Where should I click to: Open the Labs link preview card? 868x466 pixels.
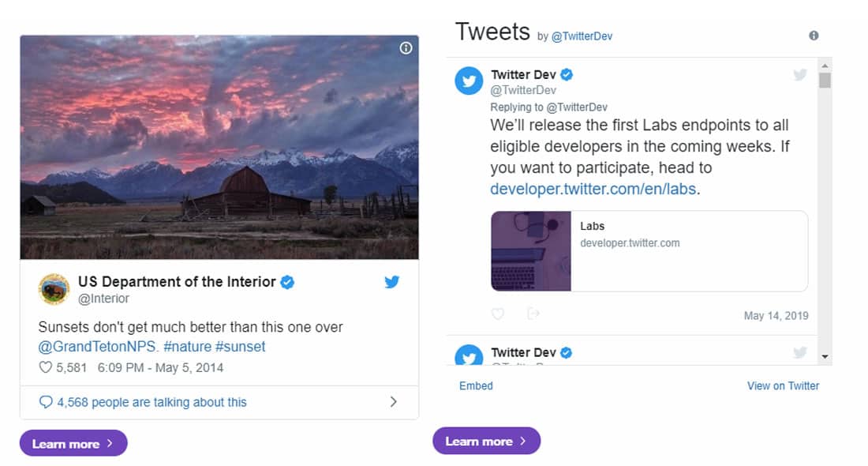[649, 251]
